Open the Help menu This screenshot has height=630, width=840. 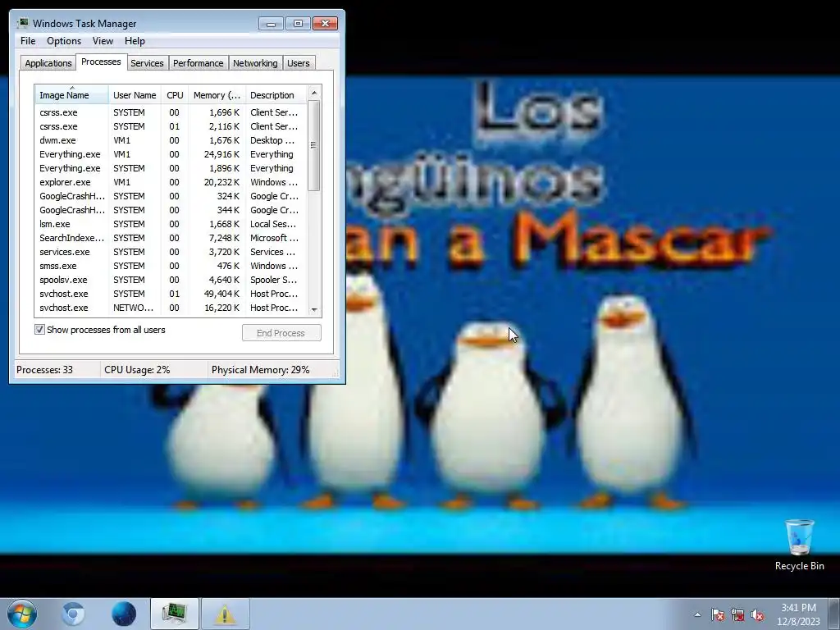coord(135,41)
